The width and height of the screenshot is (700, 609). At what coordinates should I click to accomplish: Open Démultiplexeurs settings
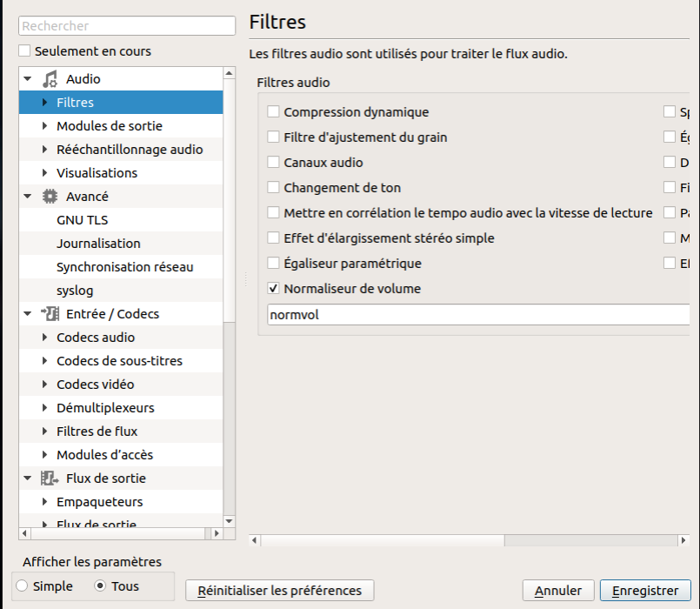pyautogui.click(x=105, y=407)
